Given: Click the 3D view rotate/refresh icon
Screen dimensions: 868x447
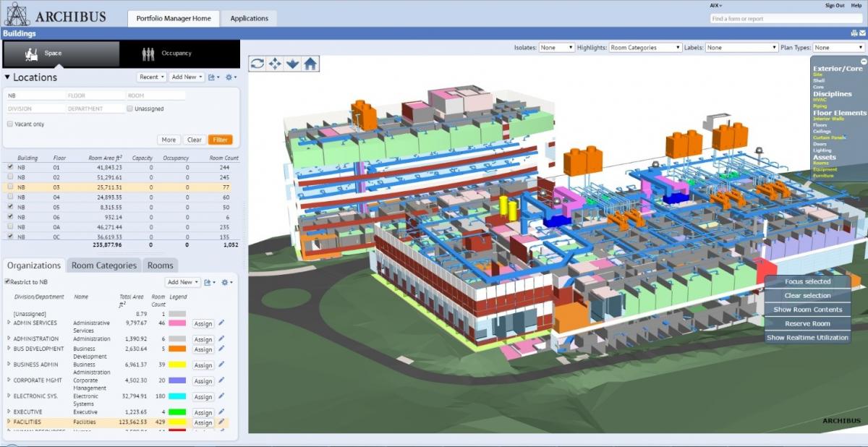Looking at the screenshot, I should click(x=257, y=64).
